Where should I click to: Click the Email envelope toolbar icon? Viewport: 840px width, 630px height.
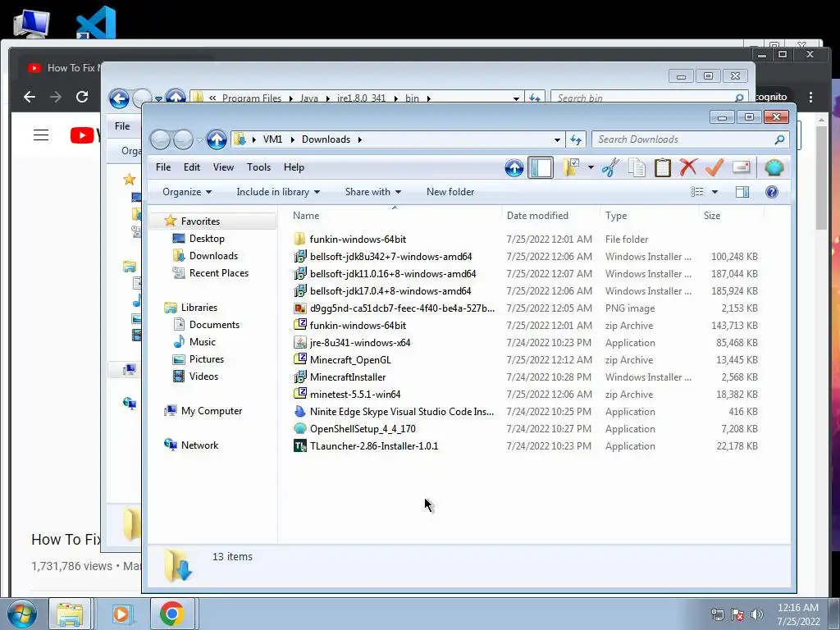(x=741, y=167)
